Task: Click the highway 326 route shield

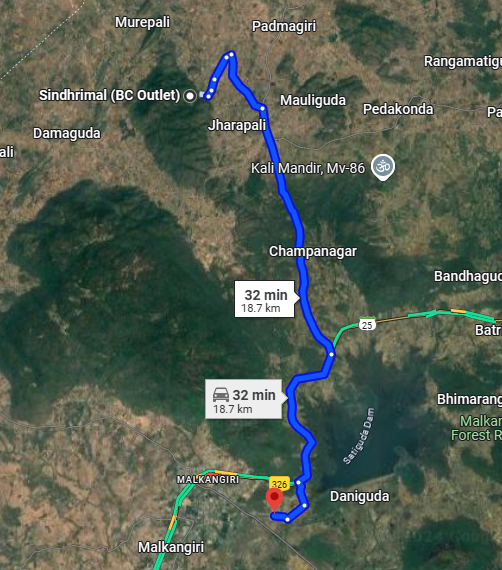Action: (280, 484)
